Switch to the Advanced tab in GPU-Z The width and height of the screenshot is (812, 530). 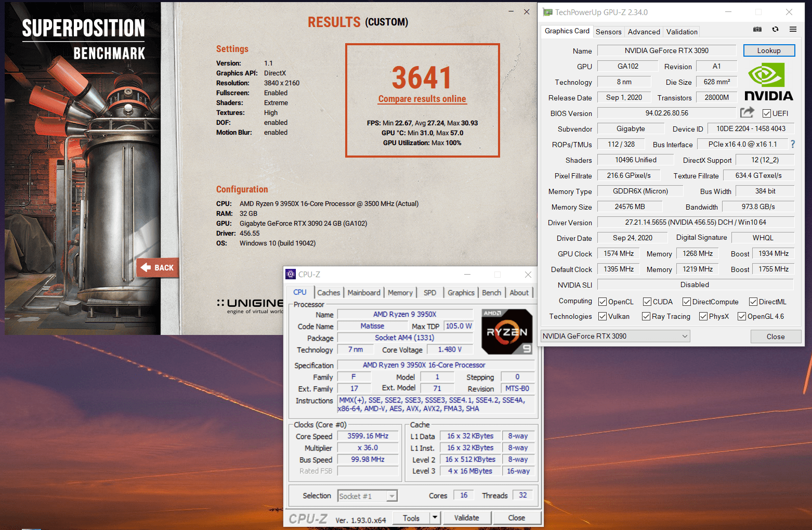coord(644,32)
